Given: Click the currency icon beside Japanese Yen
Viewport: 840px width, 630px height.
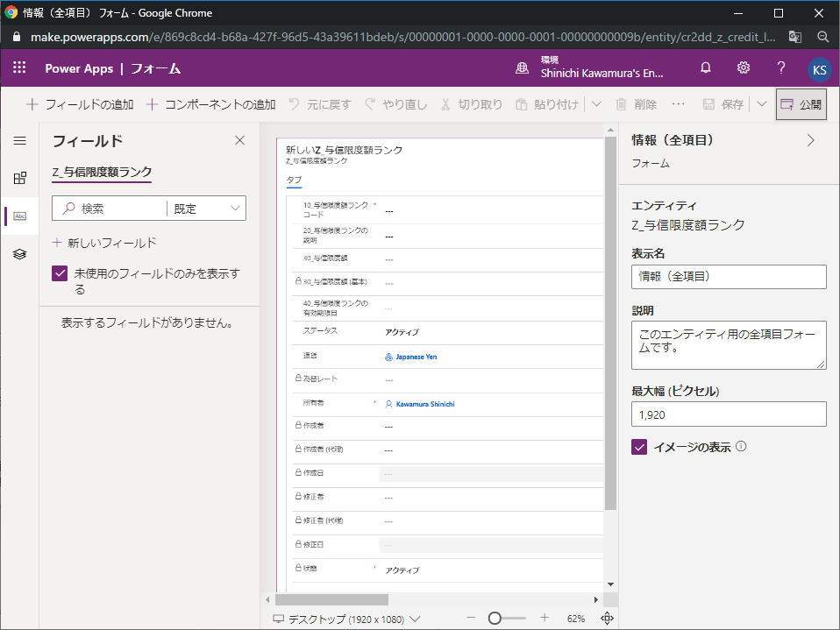Looking at the screenshot, I should 389,357.
